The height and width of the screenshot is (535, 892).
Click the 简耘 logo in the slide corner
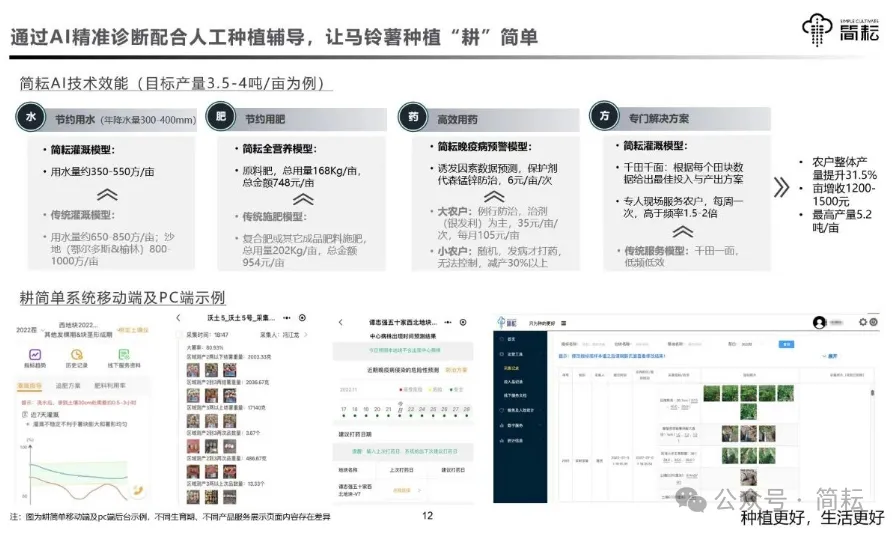tap(841, 29)
